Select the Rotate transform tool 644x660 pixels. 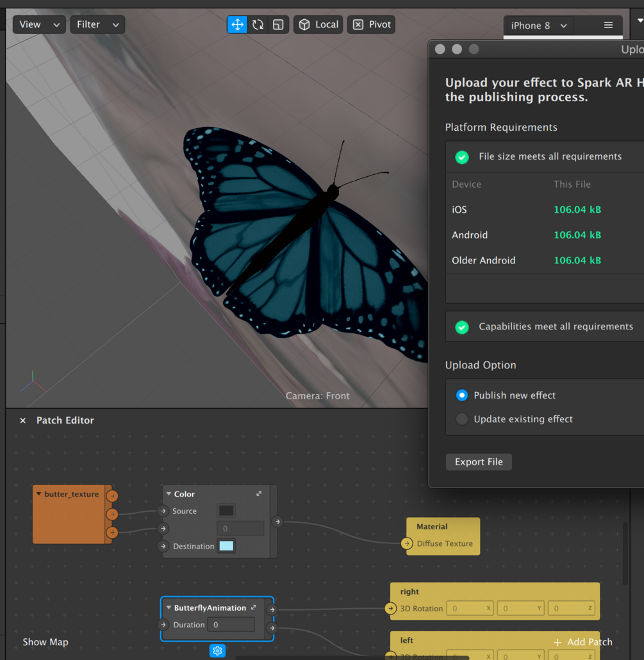[258, 24]
